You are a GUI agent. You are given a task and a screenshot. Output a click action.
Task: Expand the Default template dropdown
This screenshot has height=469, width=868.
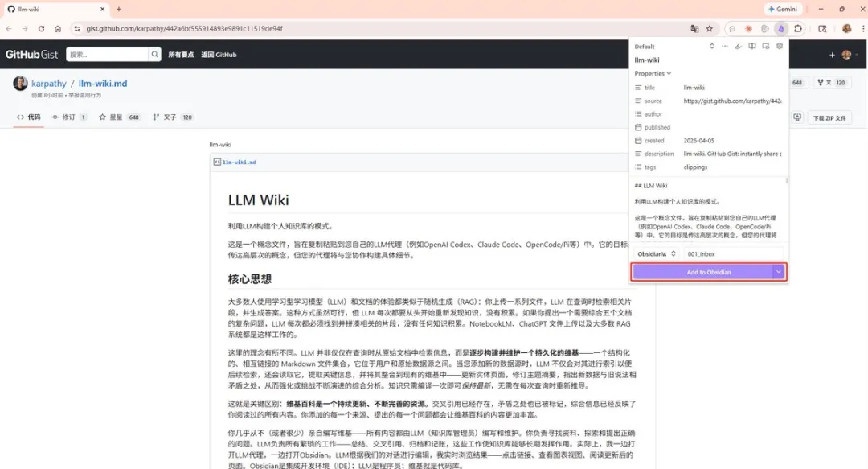(647, 46)
